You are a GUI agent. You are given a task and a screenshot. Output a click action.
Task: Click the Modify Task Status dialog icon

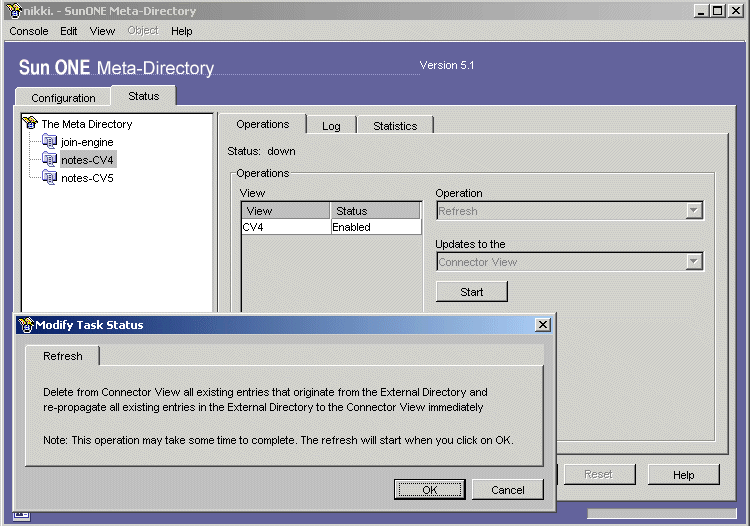coord(26,325)
